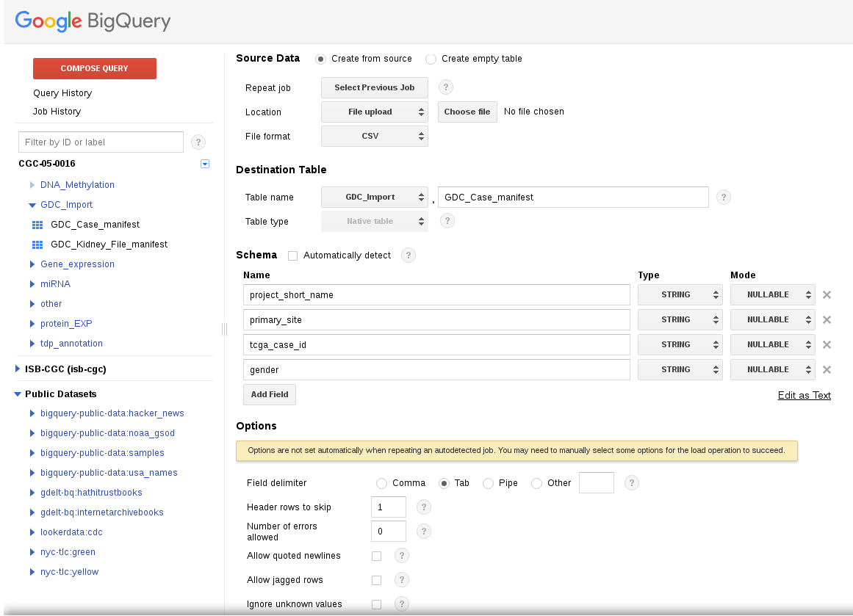Open nyc-tlc:yellow dataset
The image size is (853, 616).
[x=69, y=572]
